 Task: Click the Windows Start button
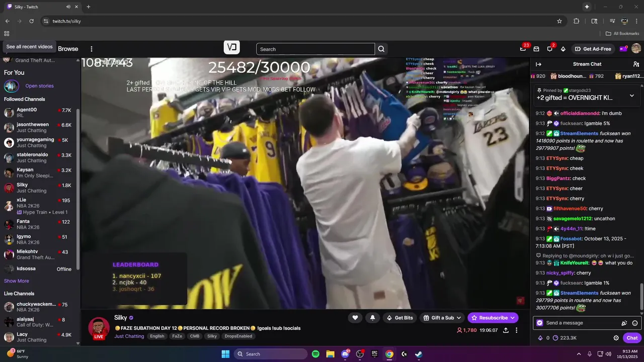point(225,354)
